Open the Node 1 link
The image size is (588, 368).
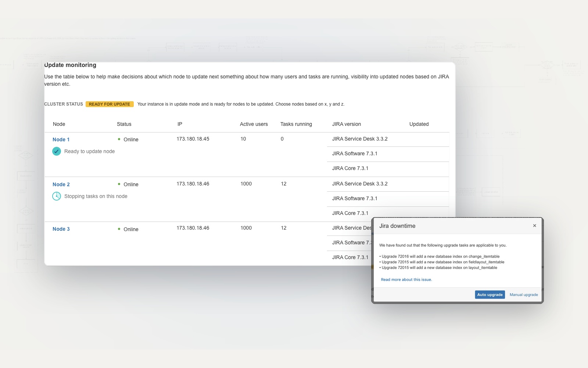point(61,139)
